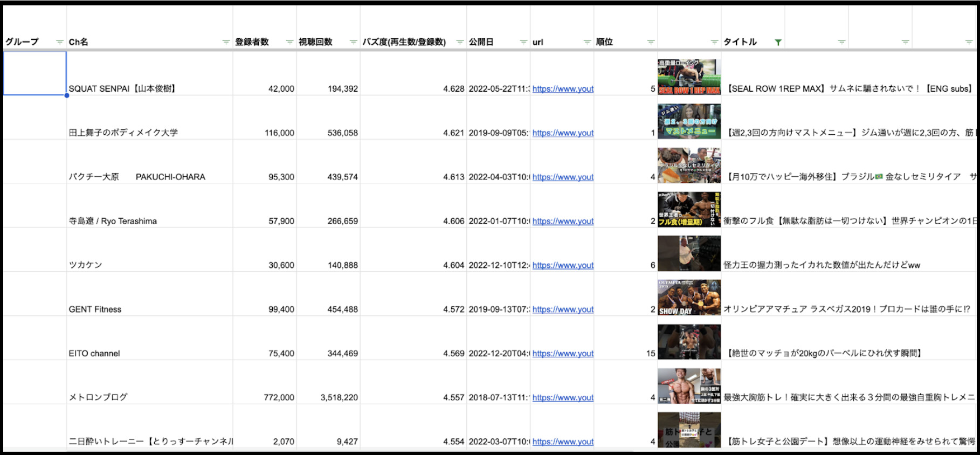
Task: Open バズ度 column filter icon
Action: pos(460,42)
